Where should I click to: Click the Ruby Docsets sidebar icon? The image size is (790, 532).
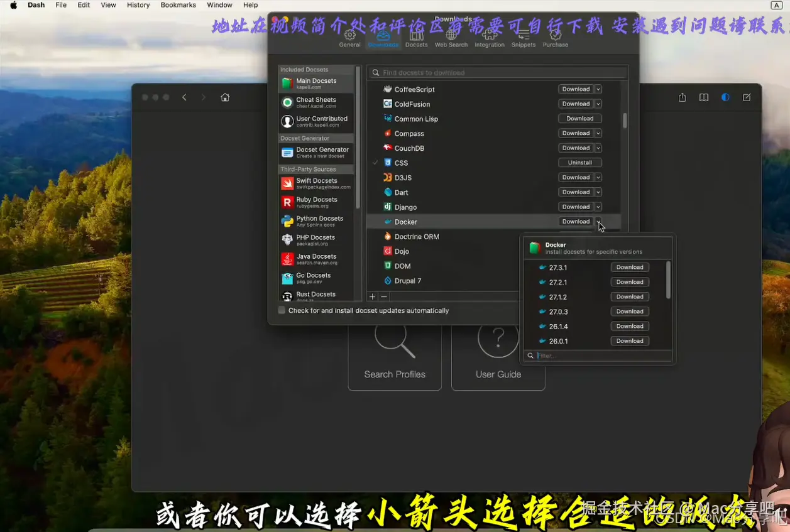pyautogui.click(x=287, y=202)
